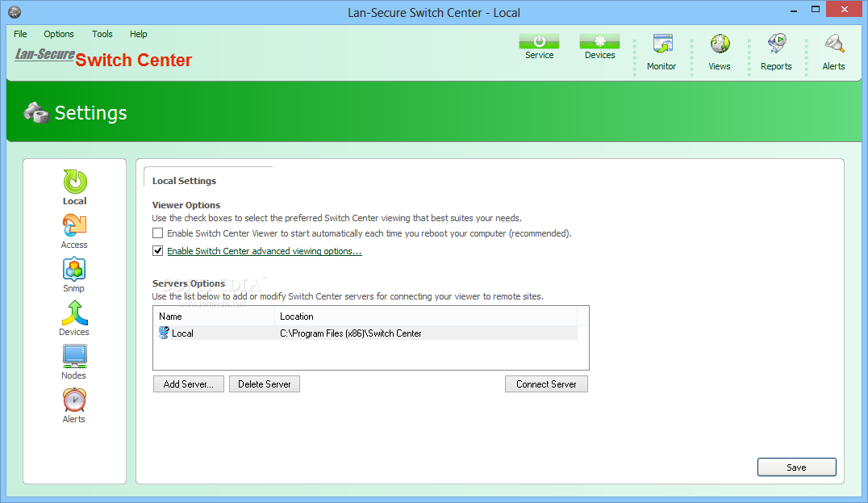Click the Lan-Secure Switch Center logo
Image resolution: width=868 pixels, height=503 pixels.
point(103,57)
